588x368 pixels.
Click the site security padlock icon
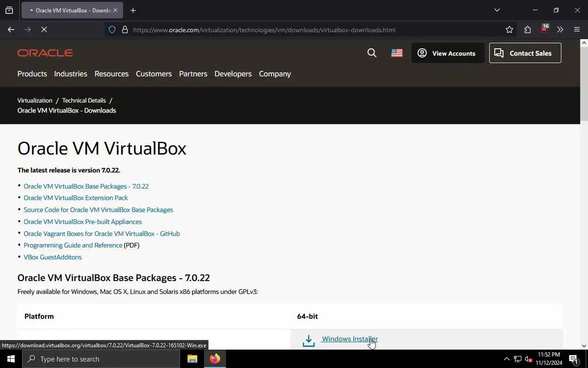click(x=124, y=29)
